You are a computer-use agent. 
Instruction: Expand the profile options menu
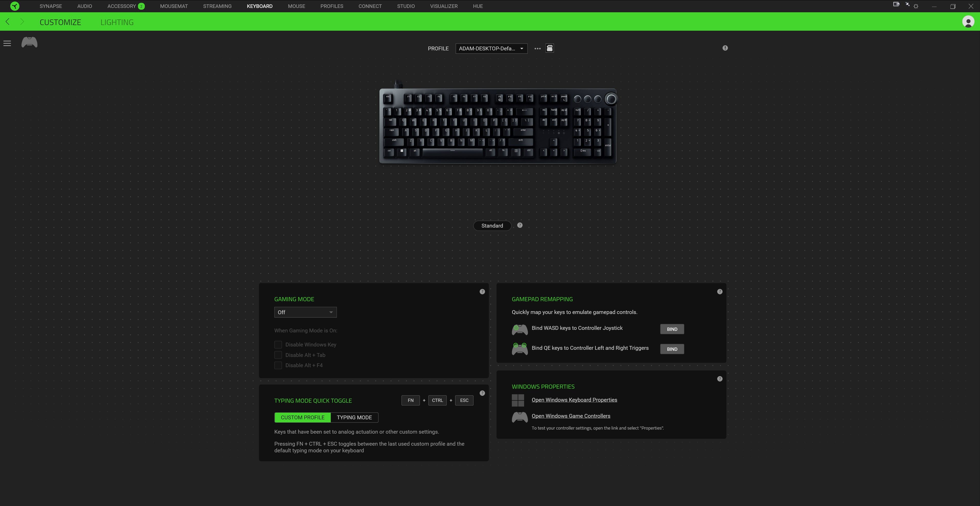click(x=536, y=48)
